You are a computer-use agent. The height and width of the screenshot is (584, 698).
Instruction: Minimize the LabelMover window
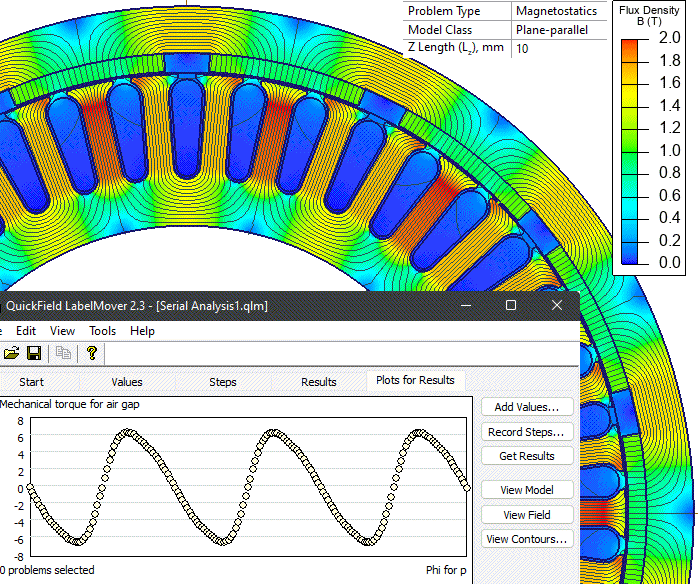click(466, 305)
